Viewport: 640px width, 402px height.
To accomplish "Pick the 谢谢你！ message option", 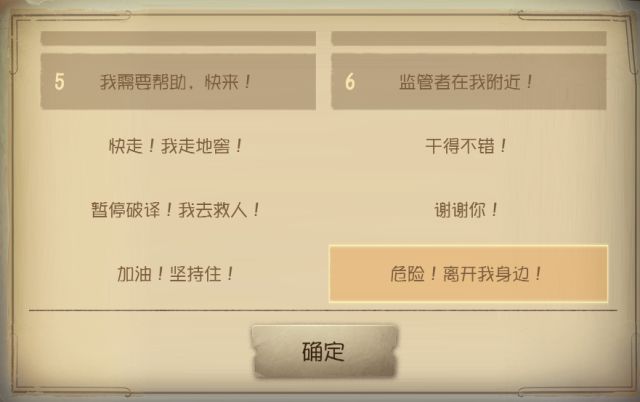I will (466, 210).
